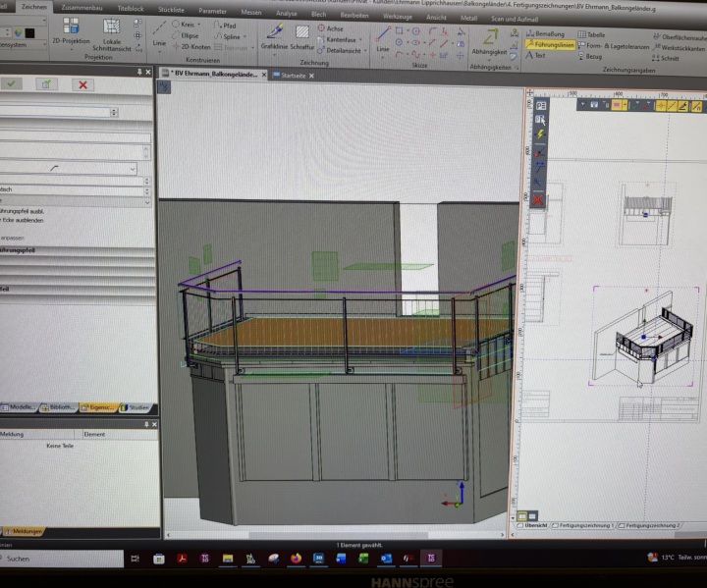
Task: Open the Scan und Aufmaß ribbon tab
Action: tap(515, 19)
